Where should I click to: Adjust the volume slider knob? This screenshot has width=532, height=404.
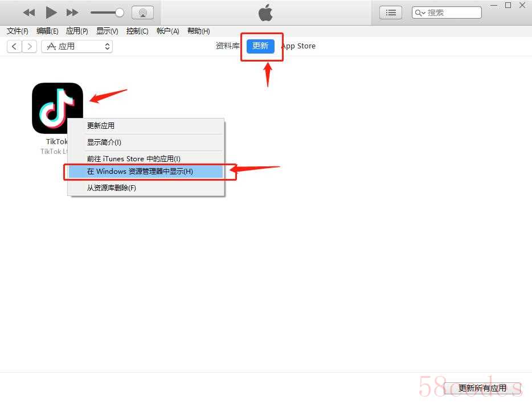(x=120, y=13)
